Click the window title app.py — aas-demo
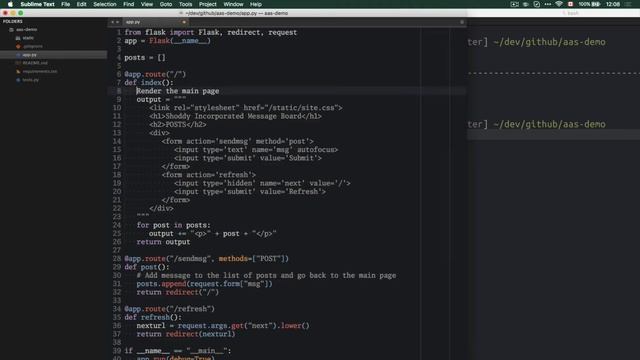640x360 pixels. tap(236, 13)
